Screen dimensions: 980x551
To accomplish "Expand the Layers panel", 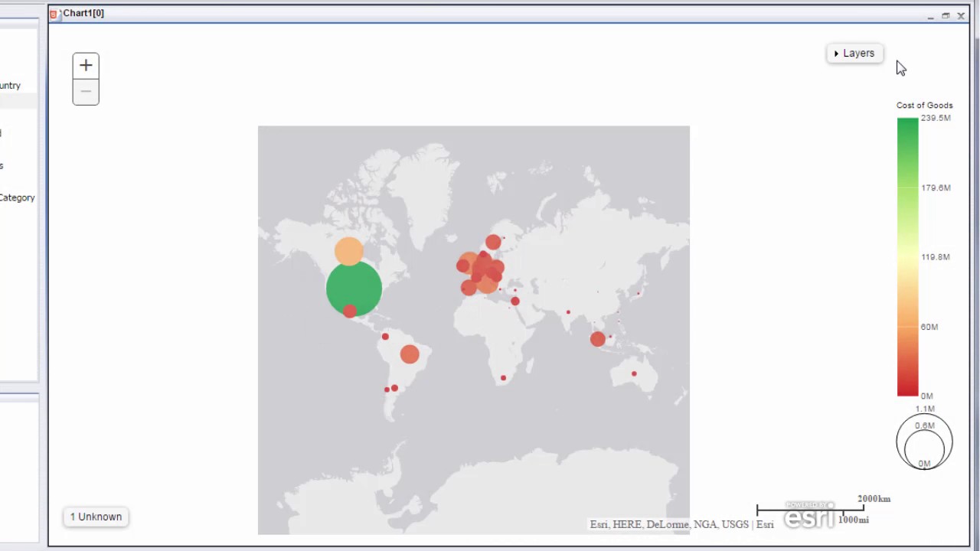I will pyautogui.click(x=854, y=54).
